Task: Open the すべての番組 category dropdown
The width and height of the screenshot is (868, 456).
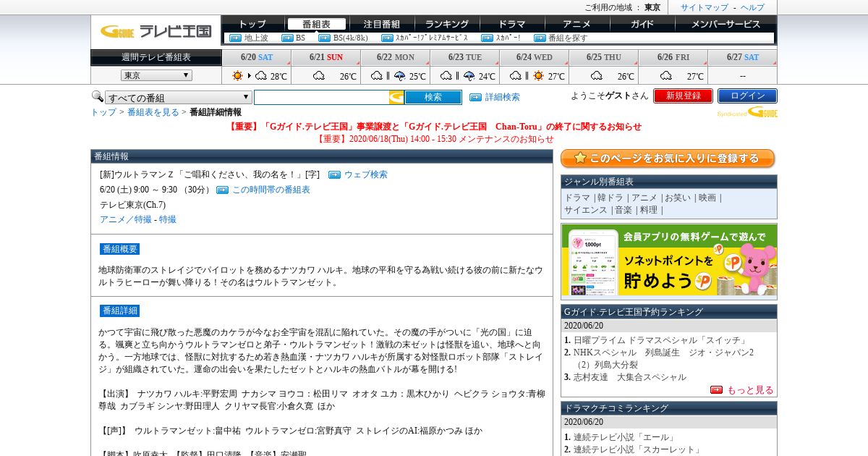Action: point(179,97)
